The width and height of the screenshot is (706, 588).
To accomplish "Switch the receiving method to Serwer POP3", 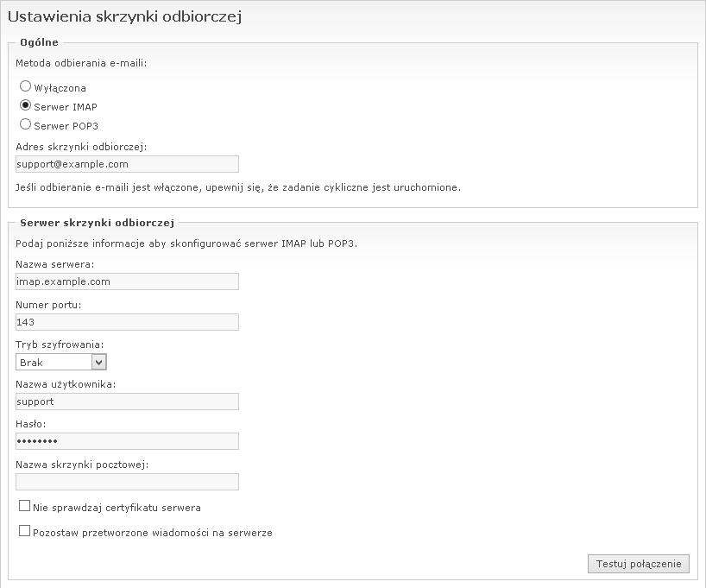I will (x=25, y=125).
